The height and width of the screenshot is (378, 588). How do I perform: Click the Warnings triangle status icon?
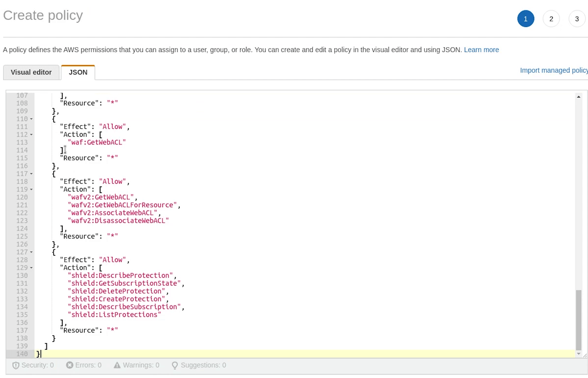click(117, 365)
